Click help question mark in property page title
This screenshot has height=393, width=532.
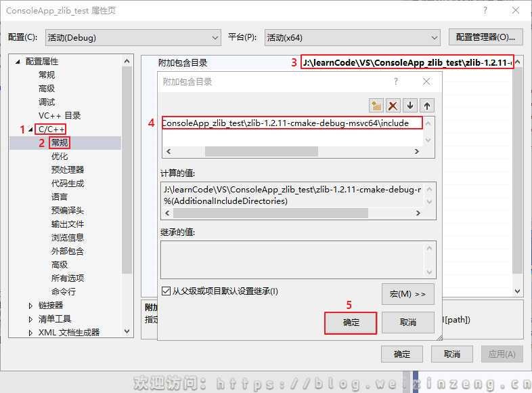485,11
